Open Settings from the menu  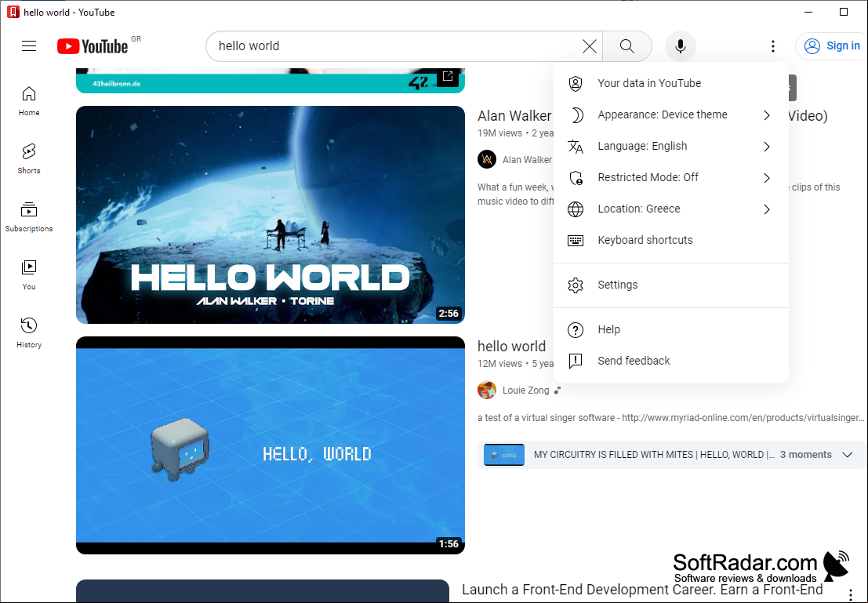[x=671, y=285]
